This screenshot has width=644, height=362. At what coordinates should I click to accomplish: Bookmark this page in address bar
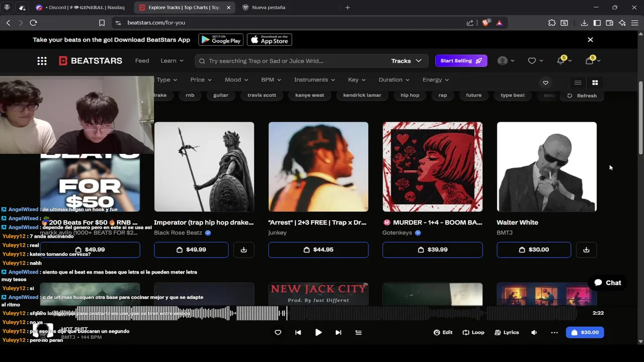tap(102, 23)
